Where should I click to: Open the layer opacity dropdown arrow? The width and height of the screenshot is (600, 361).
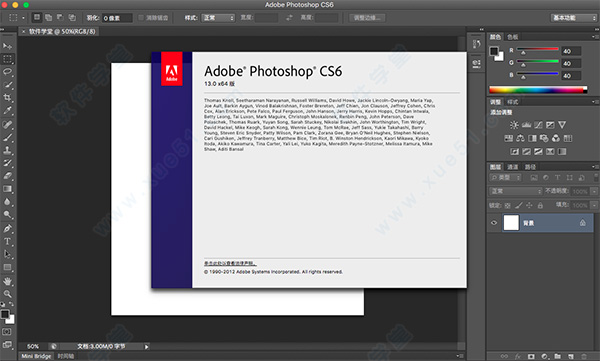point(594,191)
